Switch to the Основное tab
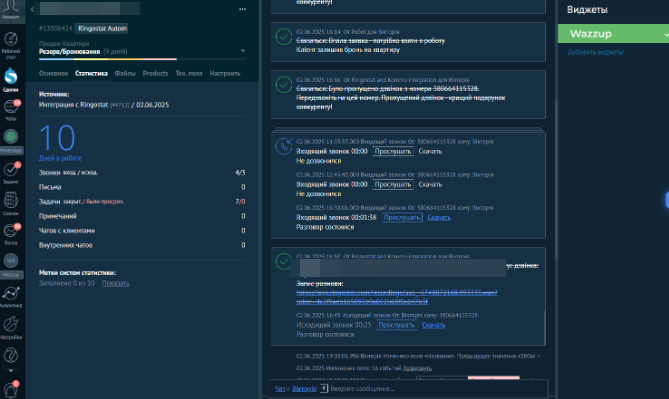The height and width of the screenshot is (399, 669). (x=53, y=73)
